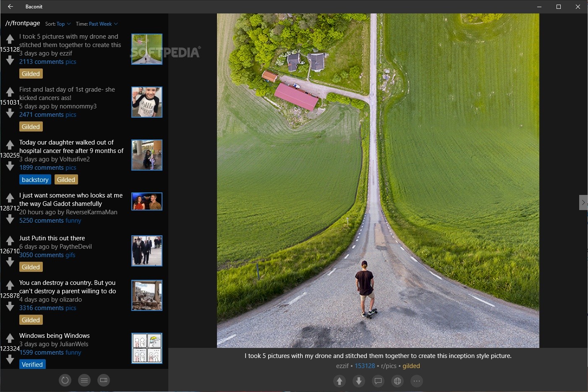
Task: Upvote the drone pictures post
Action: [10, 39]
